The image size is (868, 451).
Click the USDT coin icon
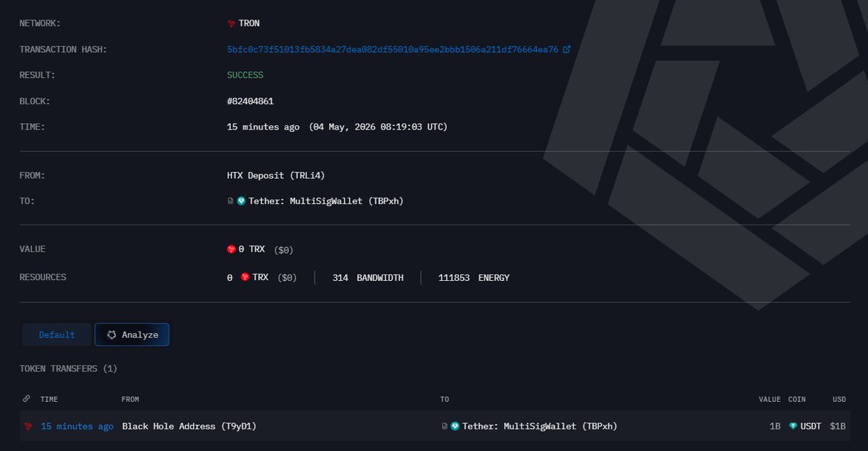[x=793, y=426]
